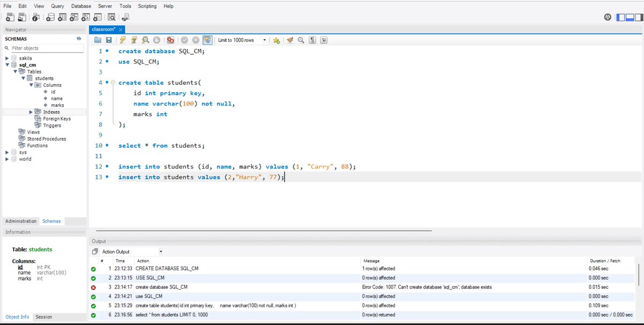
Task: Refresh schemas list in Navigator
Action: (79, 39)
